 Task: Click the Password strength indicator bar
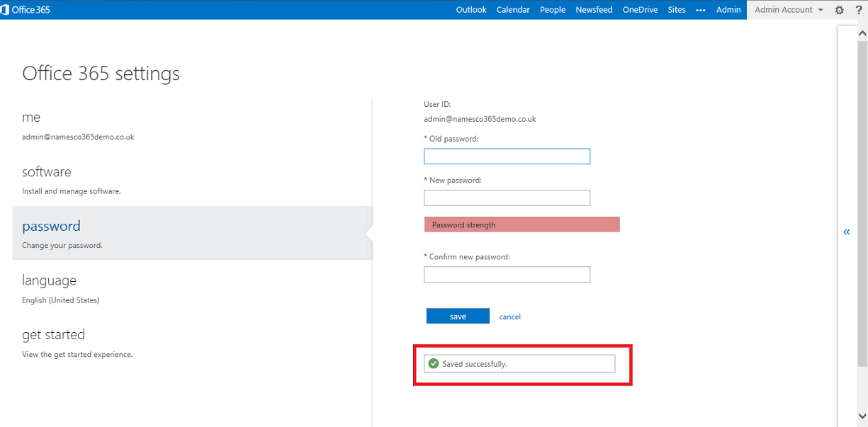522,224
